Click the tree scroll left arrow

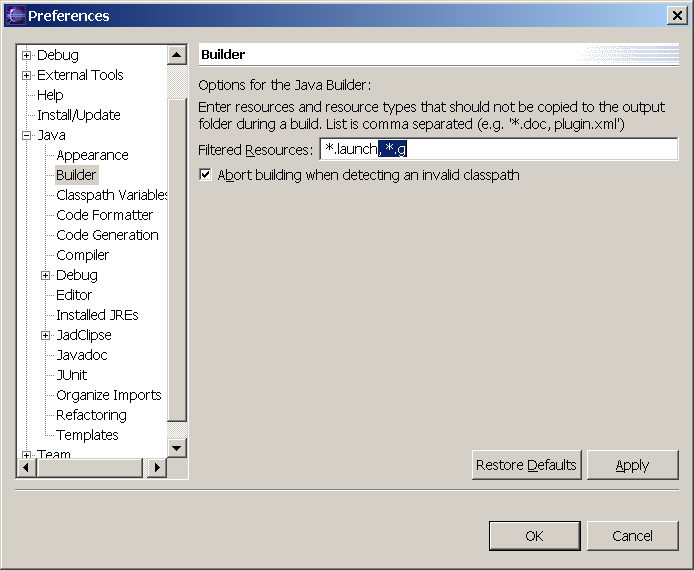click(x=27, y=467)
